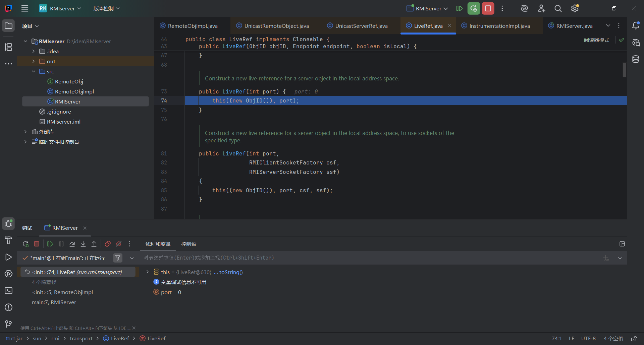Click the toString() link in variables

[231, 272]
